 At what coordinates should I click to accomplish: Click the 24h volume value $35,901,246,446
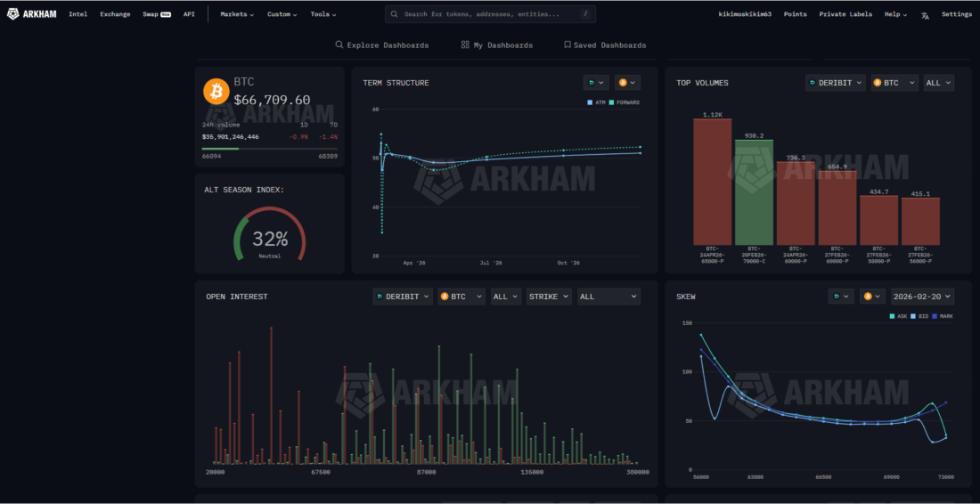(230, 137)
